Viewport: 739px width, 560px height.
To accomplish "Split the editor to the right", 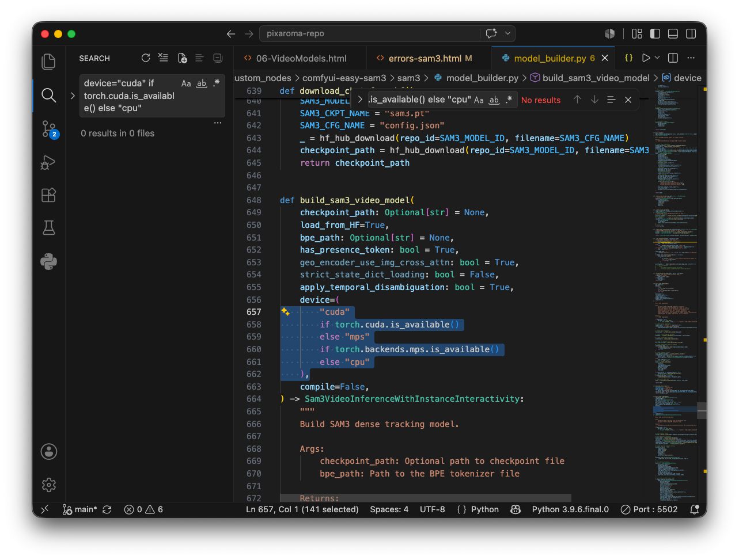I will pyautogui.click(x=673, y=58).
